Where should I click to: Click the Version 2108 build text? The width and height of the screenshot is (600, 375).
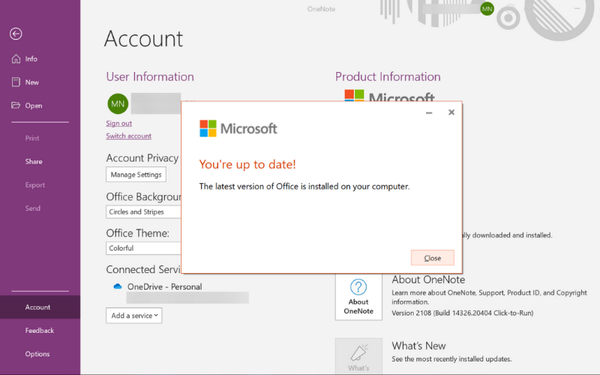[462, 313]
